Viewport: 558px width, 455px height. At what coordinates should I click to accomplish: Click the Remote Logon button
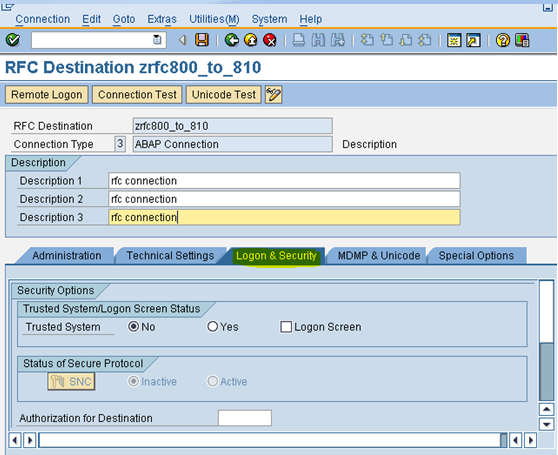[47, 95]
